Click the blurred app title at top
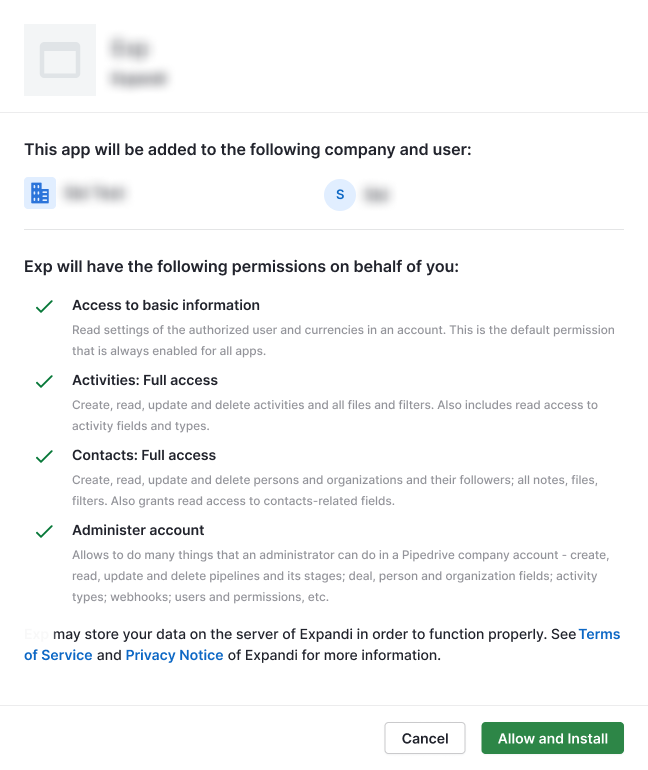This screenshot has width=648, height=770. [130, 48]
